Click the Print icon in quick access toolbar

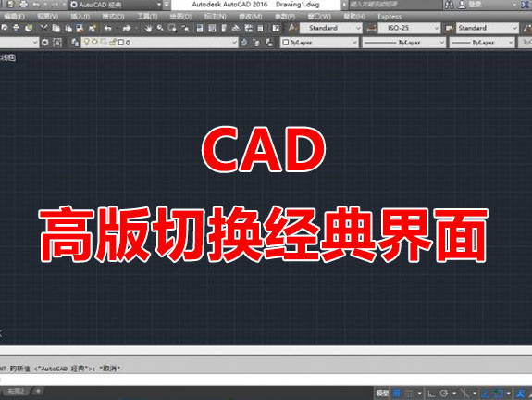click(23, 5)
